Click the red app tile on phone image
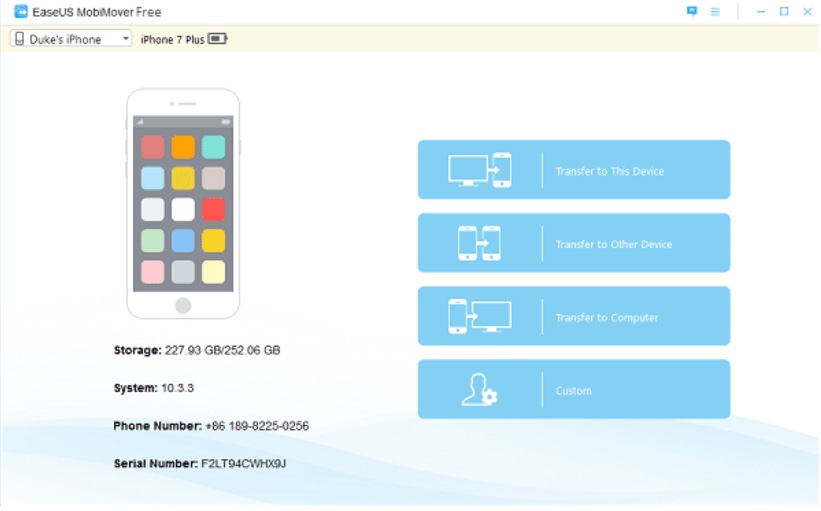821x511 pixels. point(212,209)
